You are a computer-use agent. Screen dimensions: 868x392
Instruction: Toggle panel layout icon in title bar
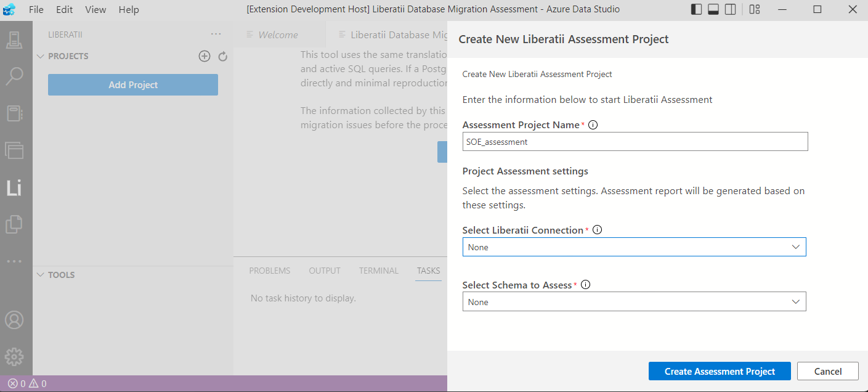click(x=713, y=9)
